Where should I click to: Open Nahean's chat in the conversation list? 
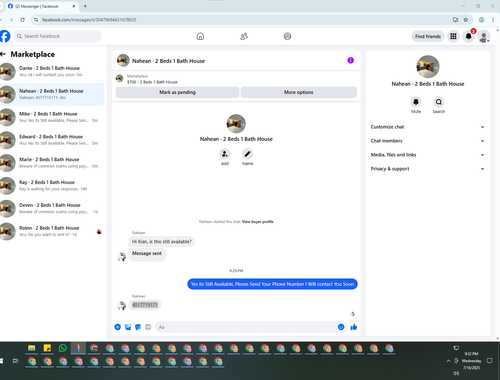[52, 94]
